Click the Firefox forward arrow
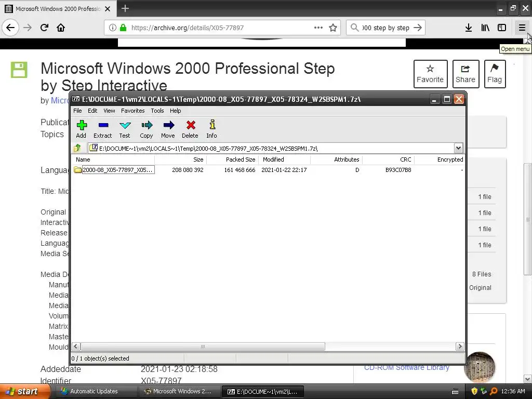 (x=28, y=28)
